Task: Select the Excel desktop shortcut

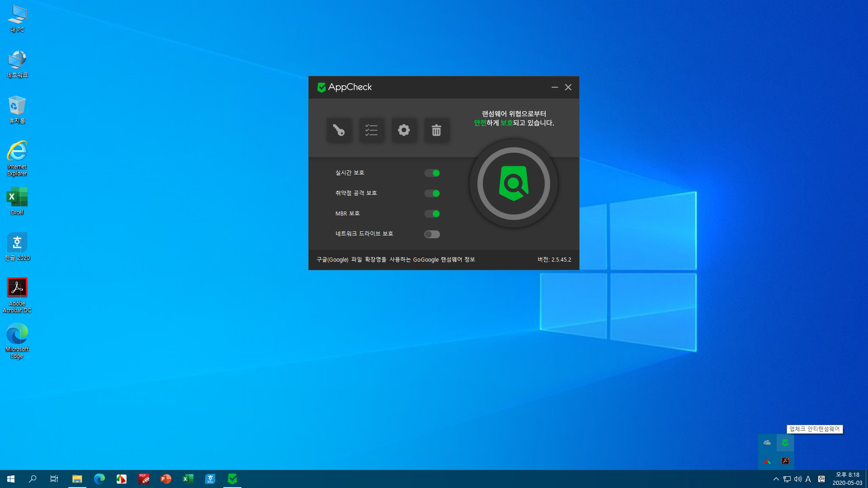Action: click(x=17, y=201)
